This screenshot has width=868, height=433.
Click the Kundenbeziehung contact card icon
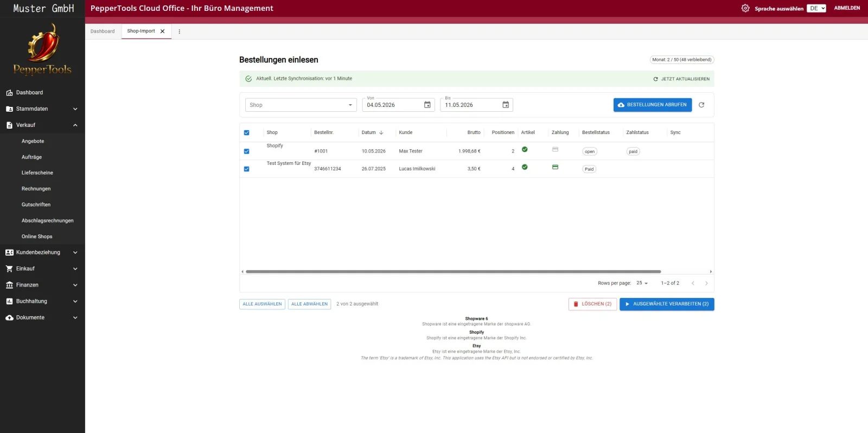(9, 252)
